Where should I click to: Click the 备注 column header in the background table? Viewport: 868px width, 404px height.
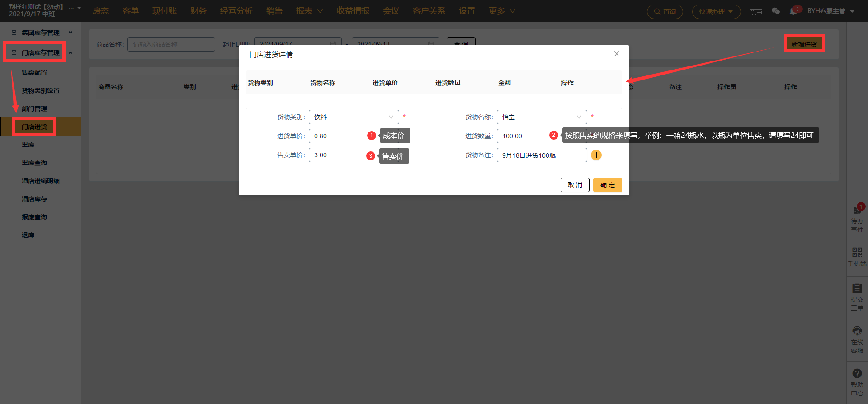point(675,87)
